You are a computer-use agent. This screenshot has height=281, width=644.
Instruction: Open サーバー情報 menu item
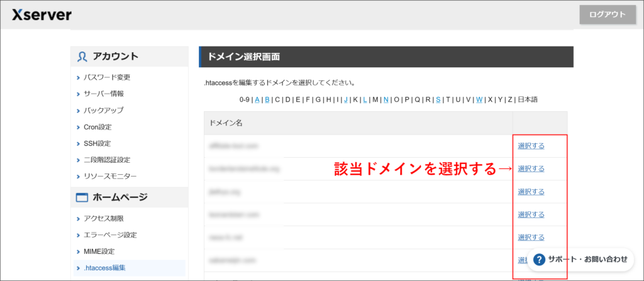[x=104, y=94]
